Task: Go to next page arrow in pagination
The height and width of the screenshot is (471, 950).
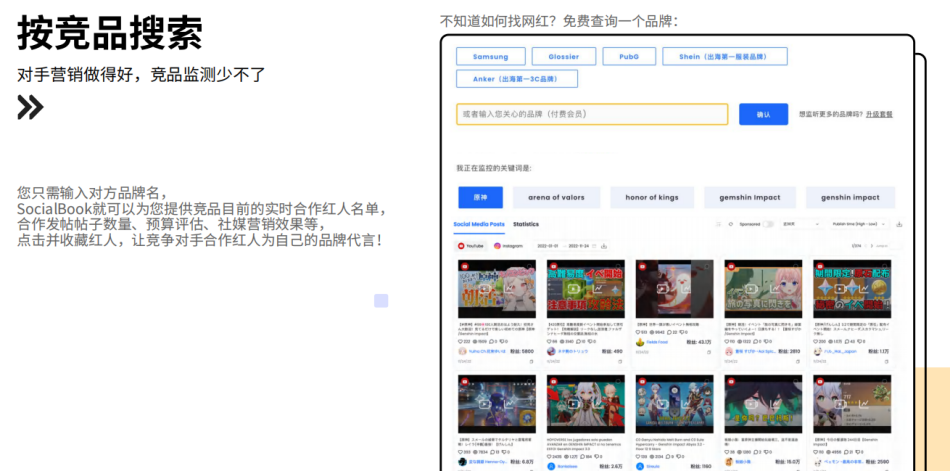Action: click(871, 246)
